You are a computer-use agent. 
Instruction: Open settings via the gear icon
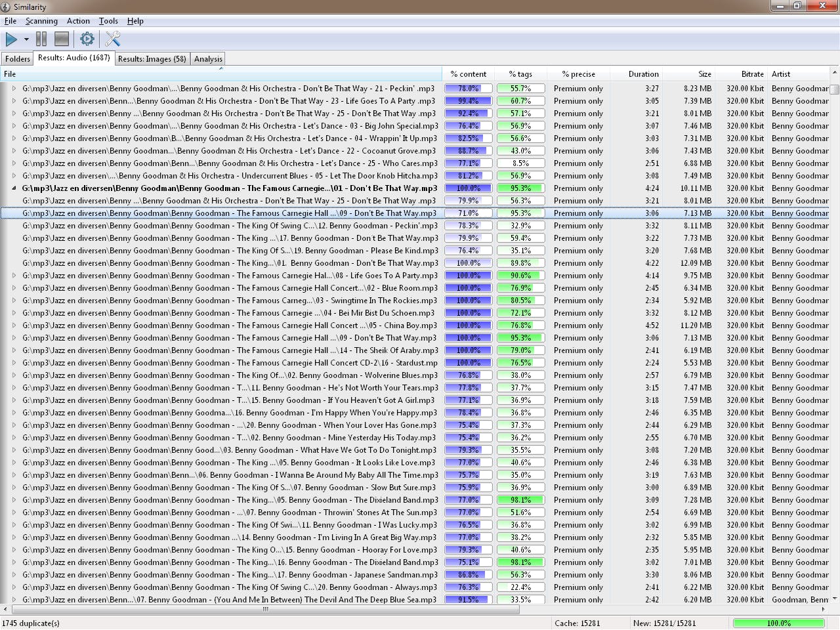click(x=87, y=39)
